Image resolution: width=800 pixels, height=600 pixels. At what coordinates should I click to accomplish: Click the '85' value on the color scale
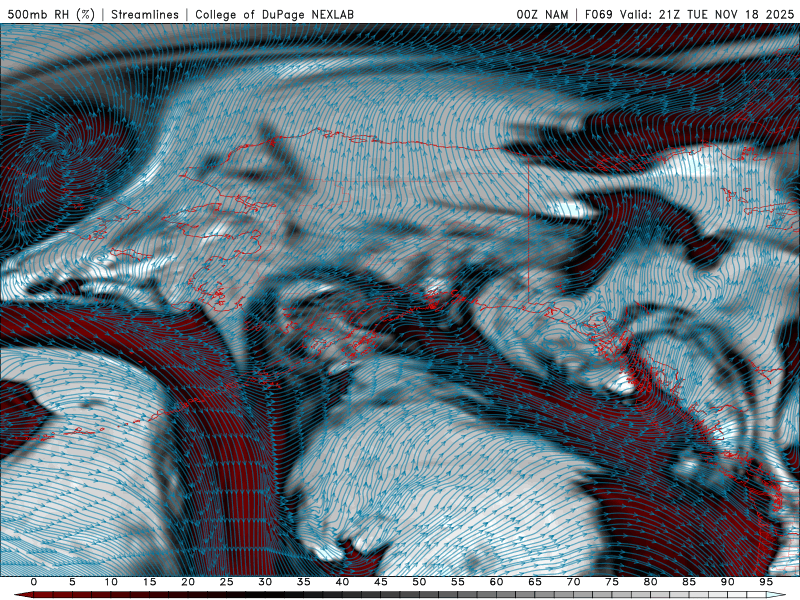(689, 582)
